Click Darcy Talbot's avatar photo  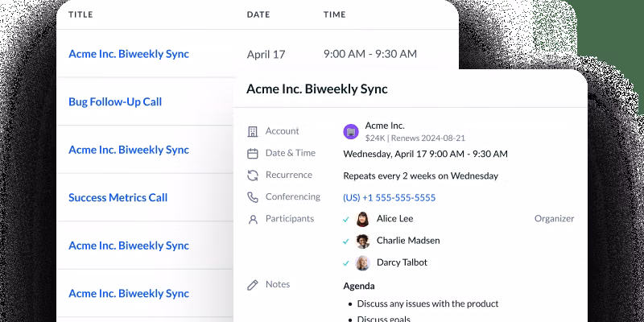(363, 262)
